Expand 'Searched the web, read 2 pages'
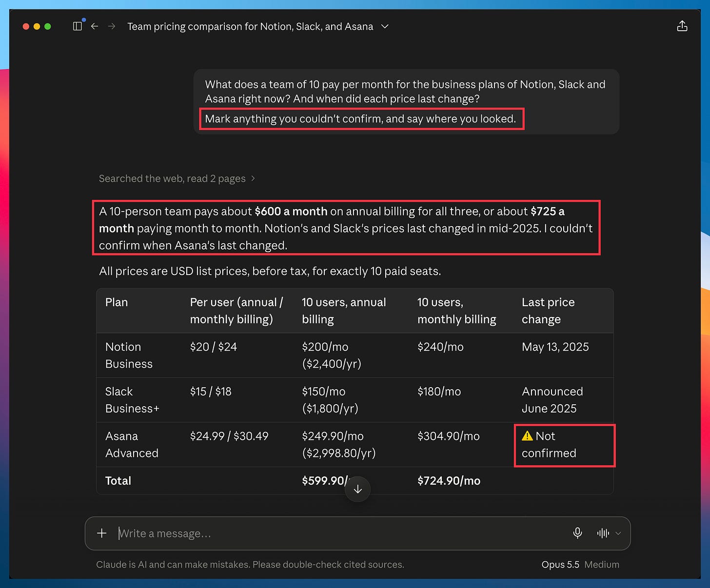 point(177,178)
